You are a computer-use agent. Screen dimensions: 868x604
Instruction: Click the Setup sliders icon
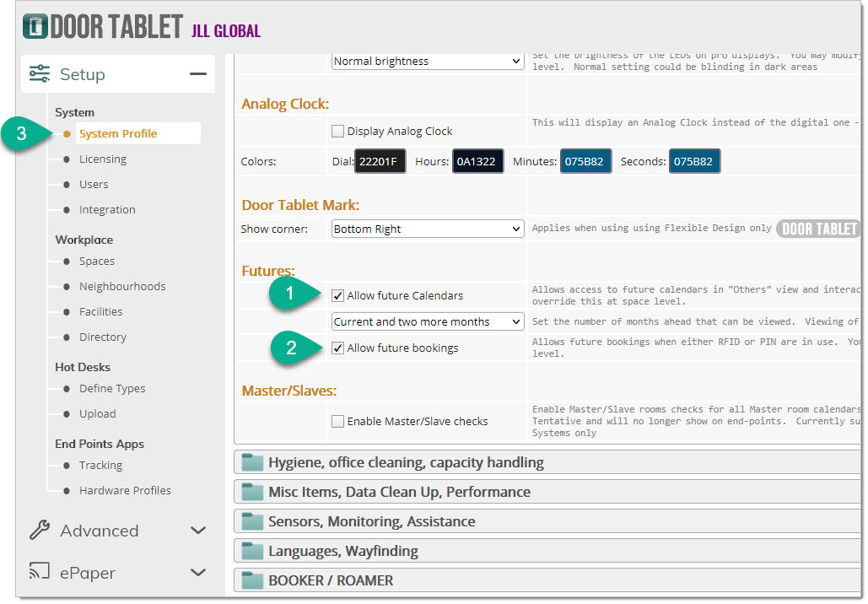click(x=40, y=74)
